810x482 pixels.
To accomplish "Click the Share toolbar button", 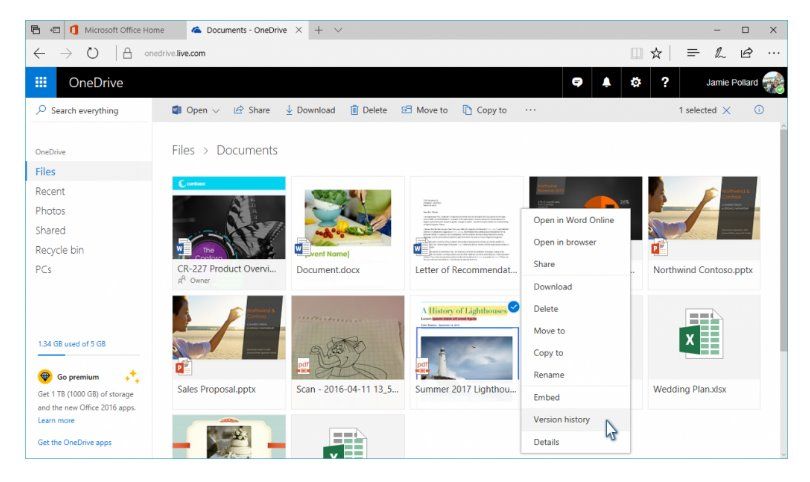I will [x=252, y=110].
